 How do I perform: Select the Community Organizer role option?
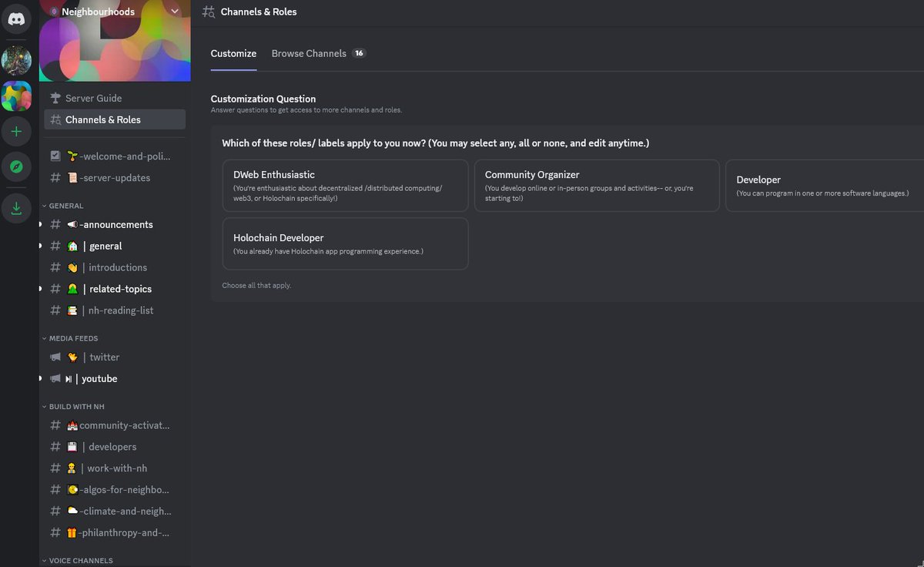click(597, 186)
